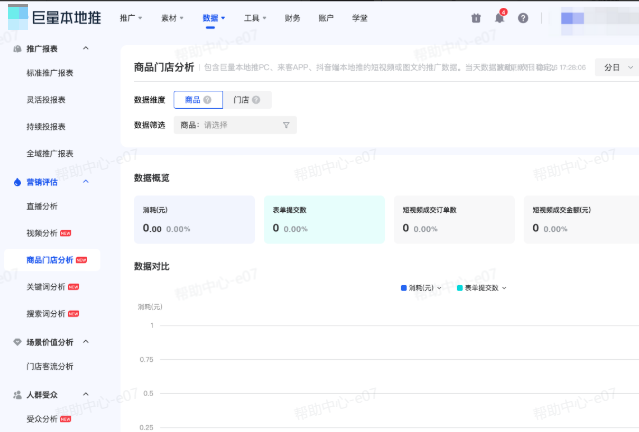Click help icon next to 商品 option
The image size is (639, 432).
tap(207, 100)
